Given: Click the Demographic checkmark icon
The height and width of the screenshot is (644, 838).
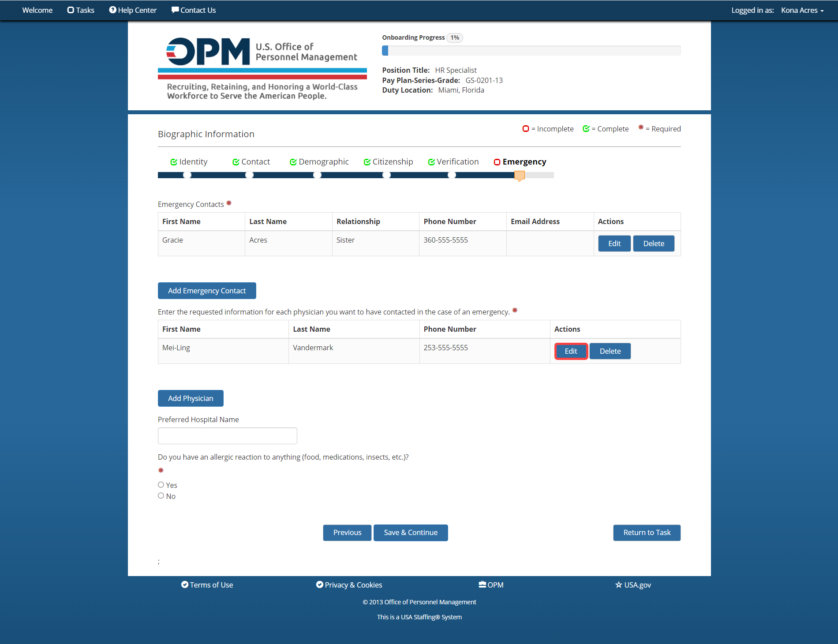Looking at the screenshot, I should click(x=293, y=162).
